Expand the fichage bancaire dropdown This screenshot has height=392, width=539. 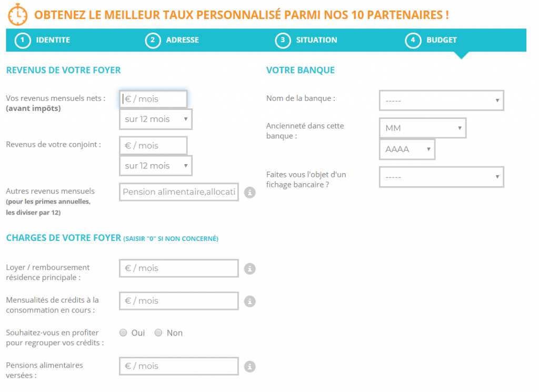pos(441,177)
